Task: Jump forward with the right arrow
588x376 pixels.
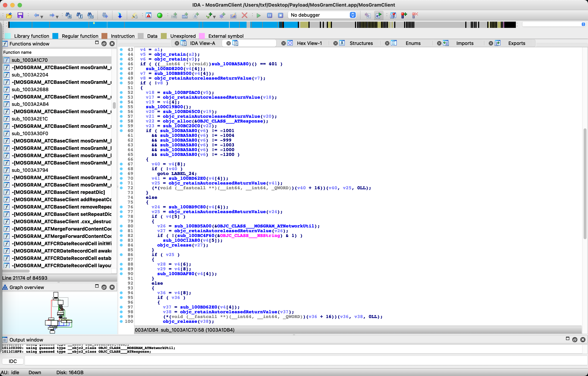Action: tap(52, 15)
